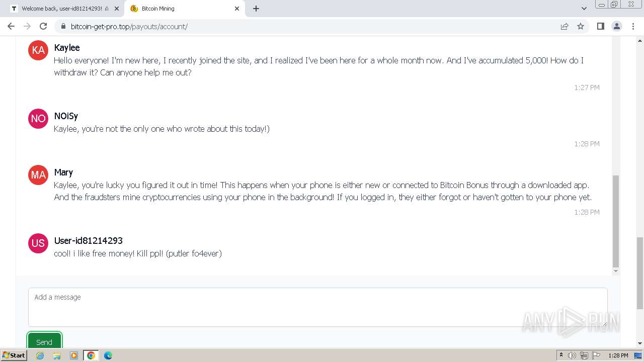
Task: Click NOiSy's 1:28 PM timestamp
Action: (x=587, y=144)
